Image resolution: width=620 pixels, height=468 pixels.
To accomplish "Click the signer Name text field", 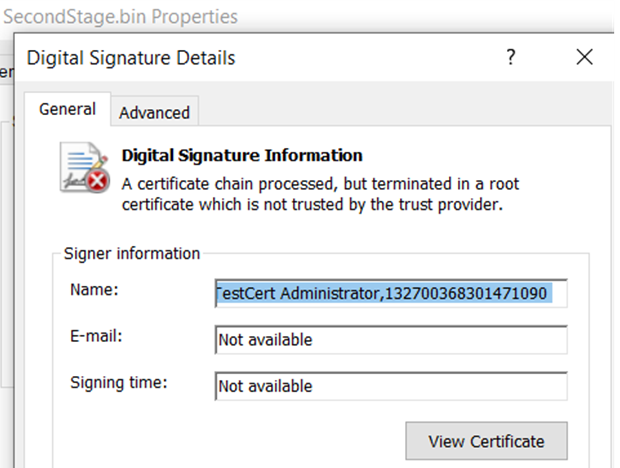I will 390,293.
